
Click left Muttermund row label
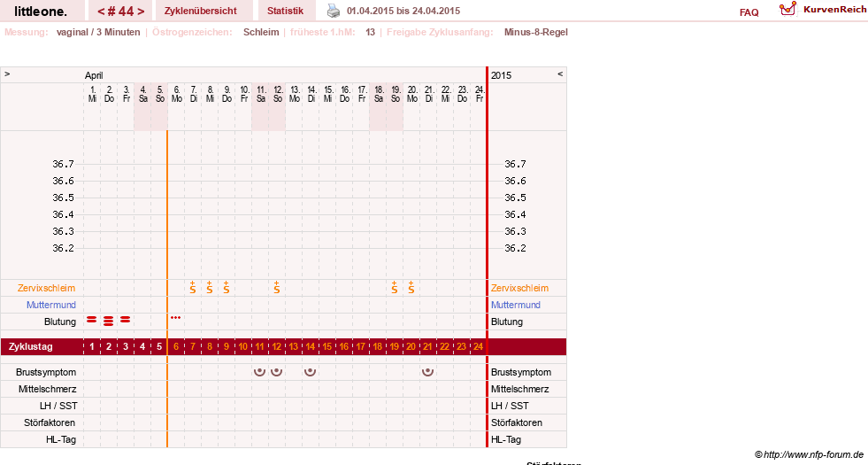[x=51, y=305]
